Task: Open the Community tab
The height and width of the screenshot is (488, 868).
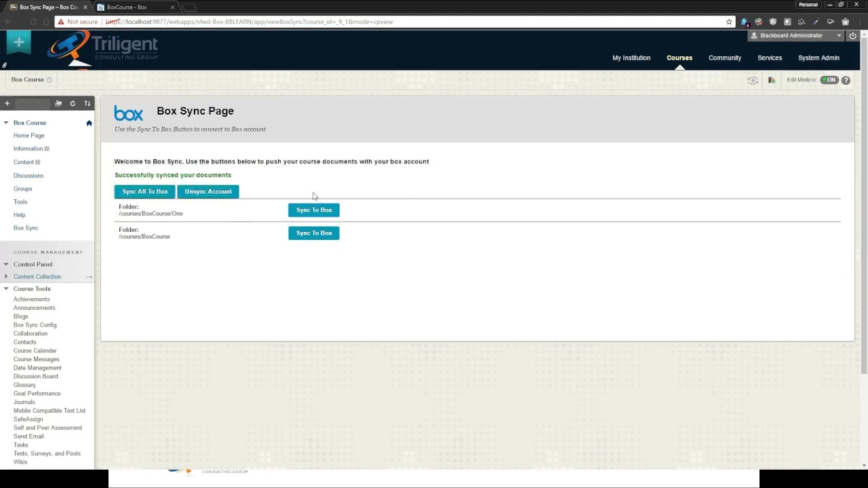Action: [x=725, y=58]
